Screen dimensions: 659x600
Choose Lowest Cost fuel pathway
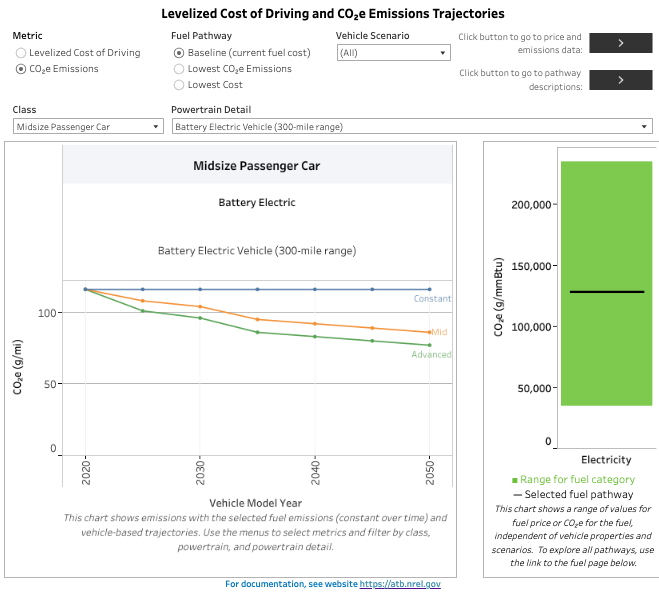(x=179, y=86)
